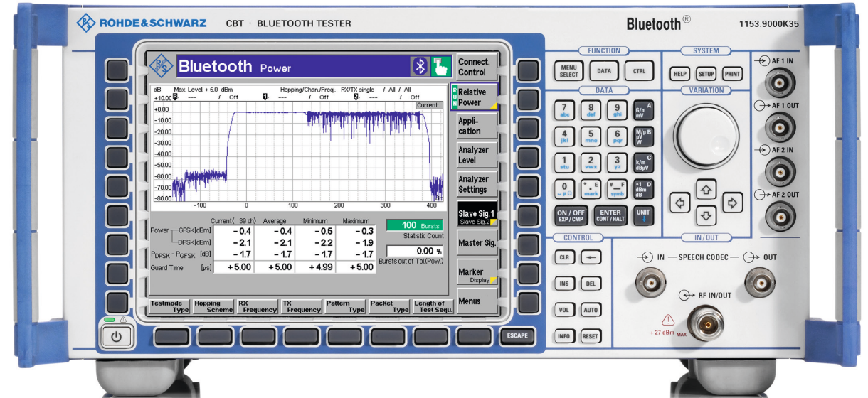Open the Marker Display softkey options

(476, 275)
